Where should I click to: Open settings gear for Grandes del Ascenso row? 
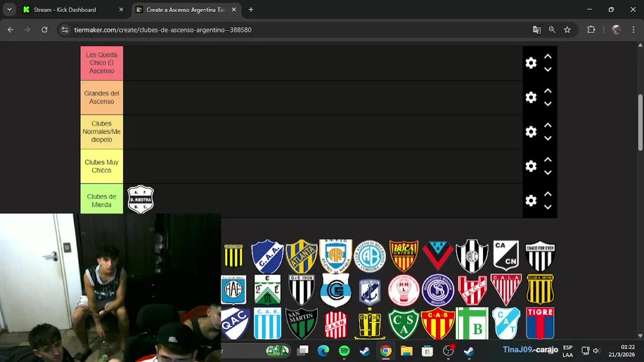click(531, 97)
